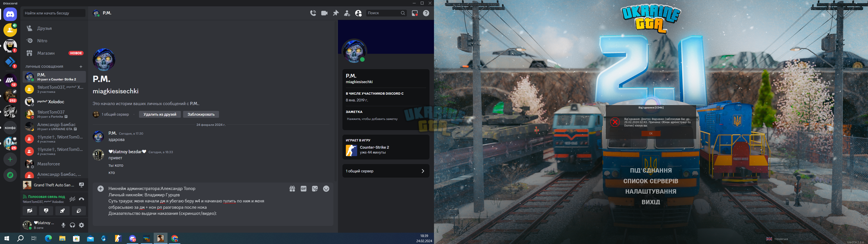Select НАЛАШТУВАННЯ in the game menu
Viewport: 868px width, 244px height.
pyautogui.click(x=651, y=192)
